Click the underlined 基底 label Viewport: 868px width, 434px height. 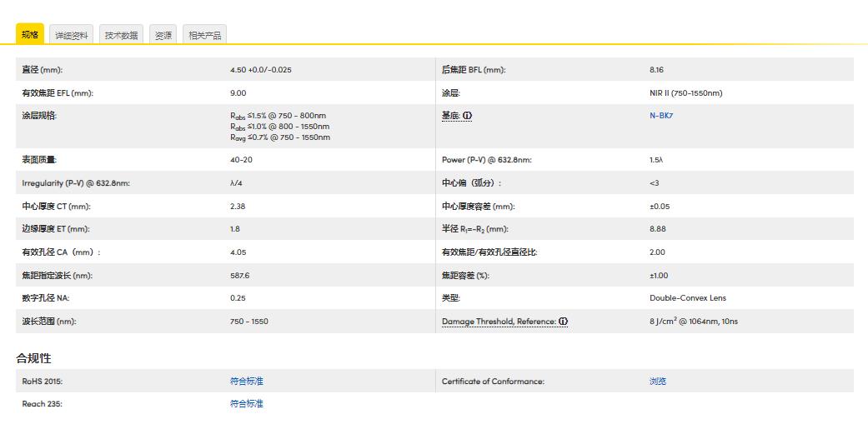click(x=451, y=116)
